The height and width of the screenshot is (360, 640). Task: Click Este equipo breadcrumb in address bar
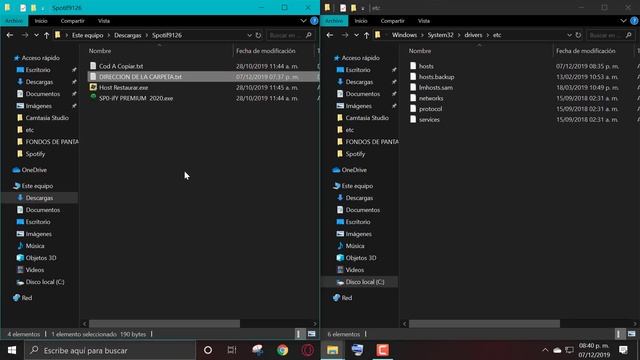point(87,36)
